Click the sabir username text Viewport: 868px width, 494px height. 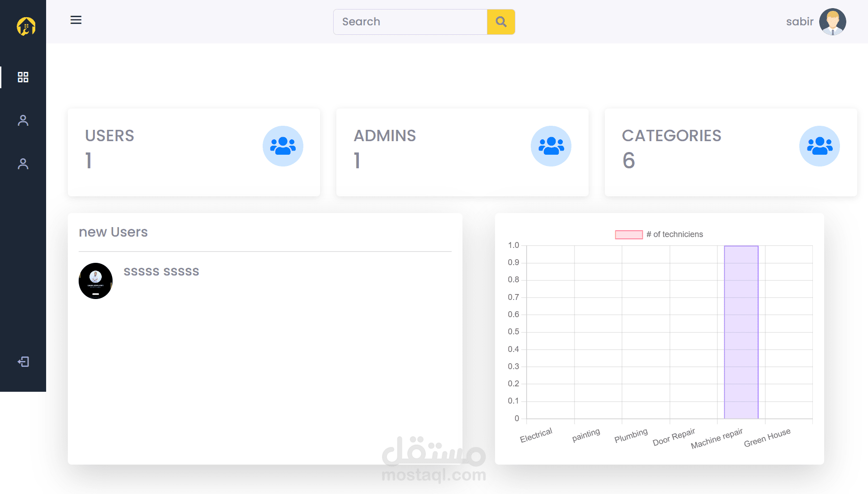tap(799, 22)
